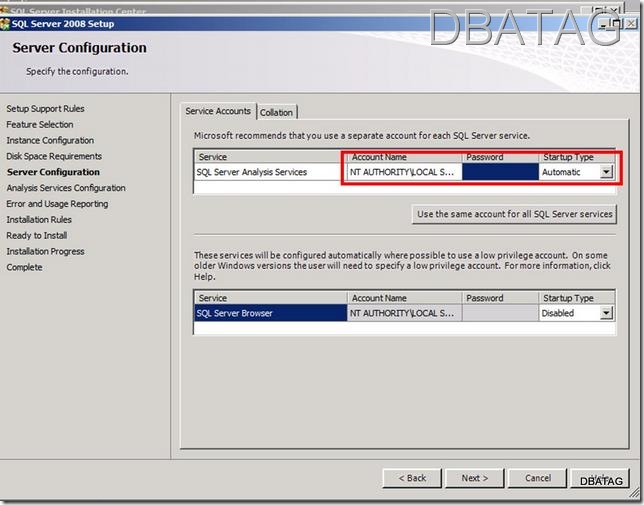
Task: Switch to the Collation tab
Action: [276, 112]
